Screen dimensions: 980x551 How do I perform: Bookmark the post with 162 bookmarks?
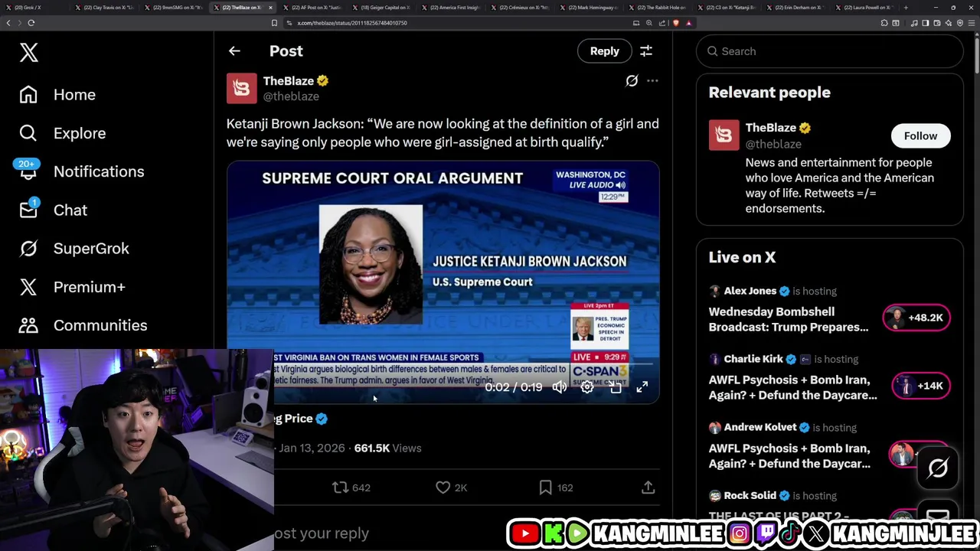pyautogui.click(x=556, y=487)
